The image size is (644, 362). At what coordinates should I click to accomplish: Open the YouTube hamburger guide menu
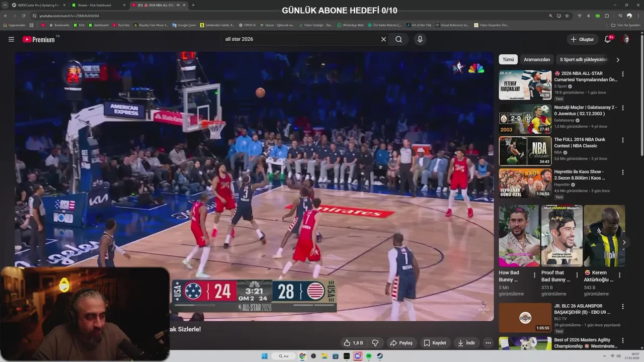(x=11, y=39)
